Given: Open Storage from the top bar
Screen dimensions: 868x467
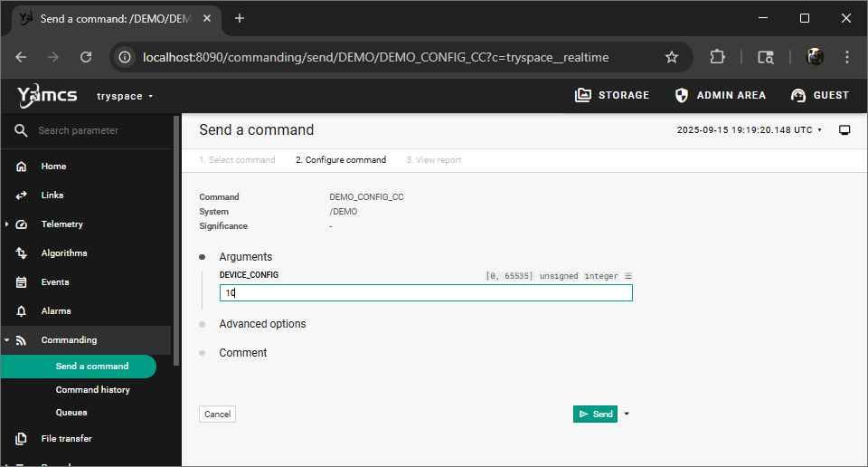Looking at the screenshot, I should (612, 95).
